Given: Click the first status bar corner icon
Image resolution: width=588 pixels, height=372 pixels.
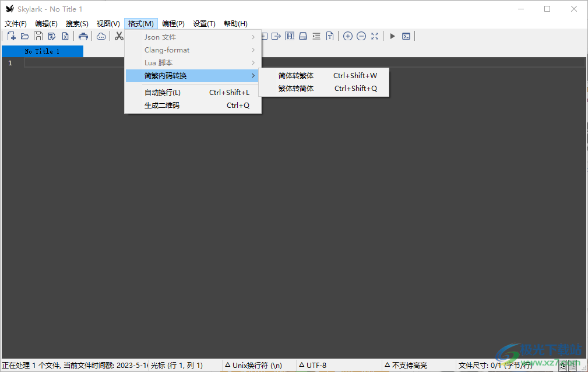Looking at the screenshot, I should tap(563, 366).
